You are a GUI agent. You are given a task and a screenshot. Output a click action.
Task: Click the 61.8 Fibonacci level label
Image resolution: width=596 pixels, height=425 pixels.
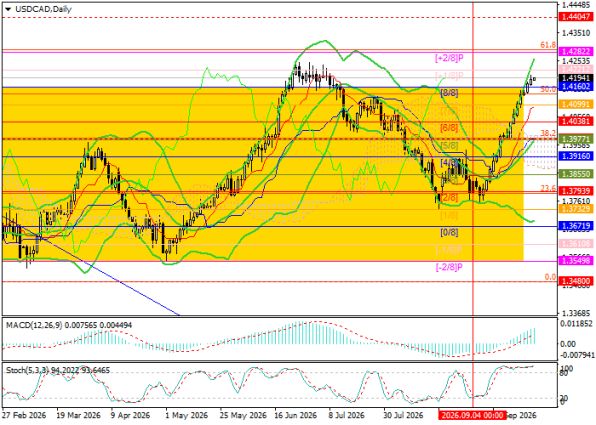548,45
